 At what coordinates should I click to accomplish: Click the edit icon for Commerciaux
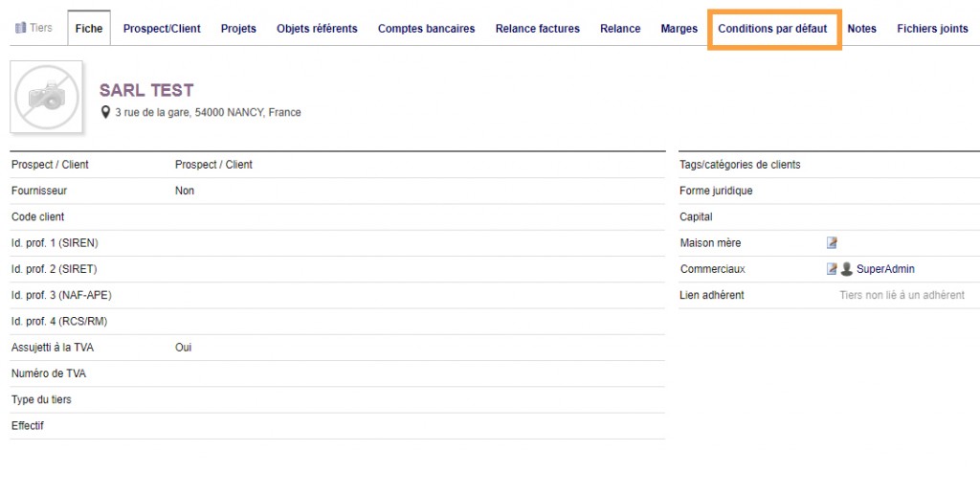[832, 269]
